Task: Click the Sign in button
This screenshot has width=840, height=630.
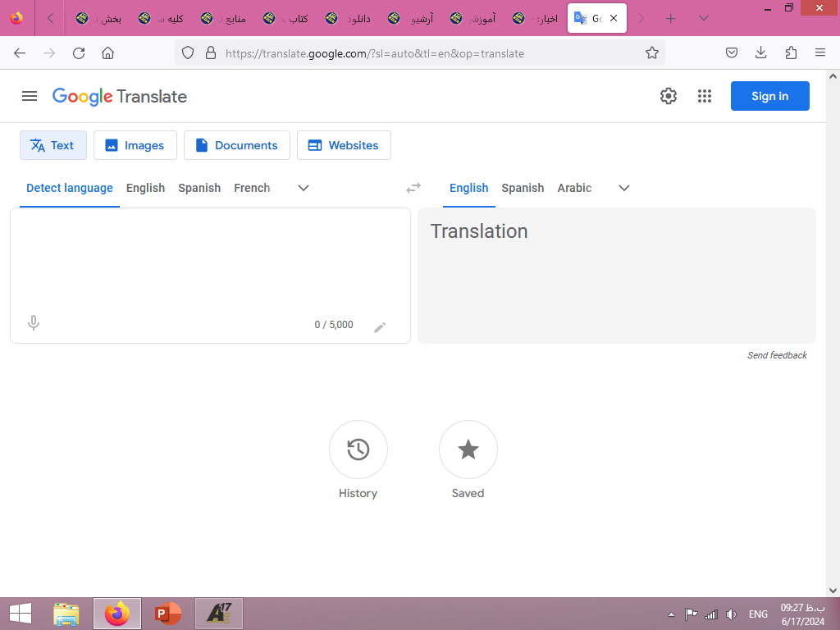Action: point(769,97)
